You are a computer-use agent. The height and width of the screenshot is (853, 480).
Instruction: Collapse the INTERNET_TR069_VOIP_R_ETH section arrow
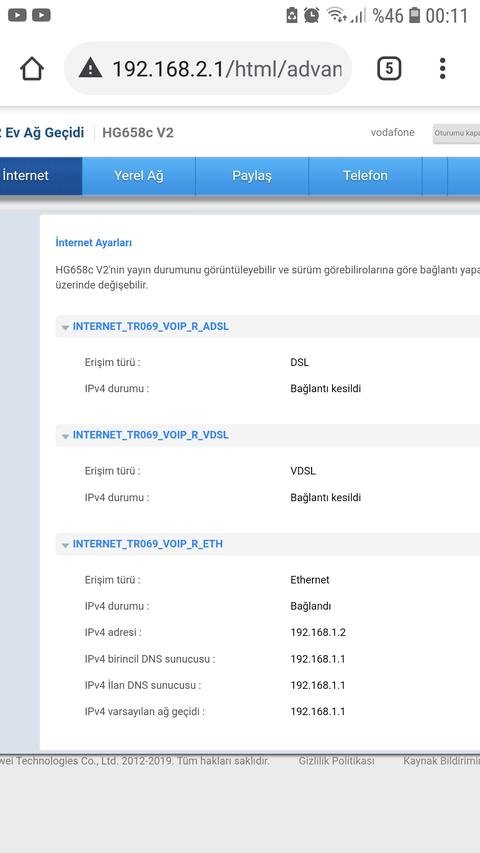[x=65, y=545]
